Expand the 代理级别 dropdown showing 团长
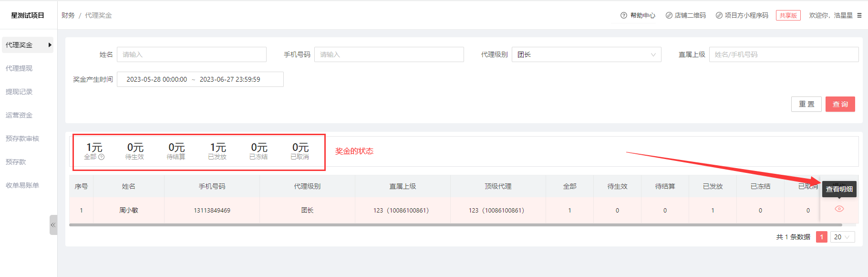Viewport: 868px width, 277px height. [586, 54]
